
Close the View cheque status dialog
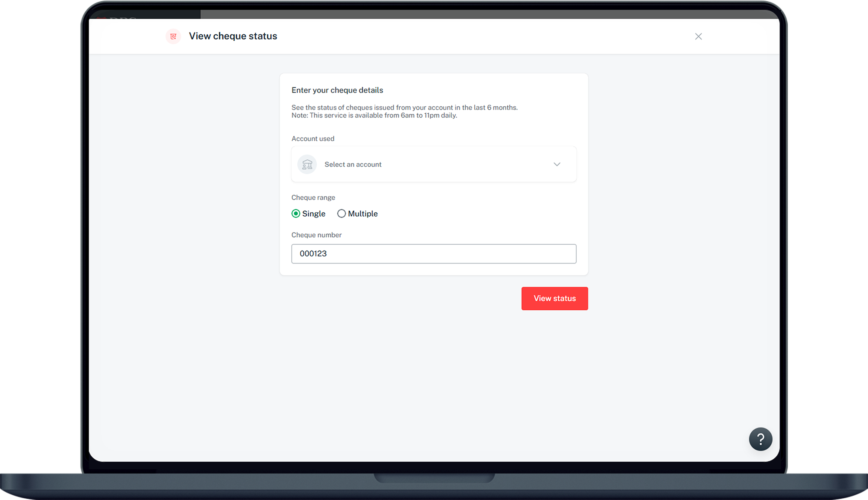698,36
